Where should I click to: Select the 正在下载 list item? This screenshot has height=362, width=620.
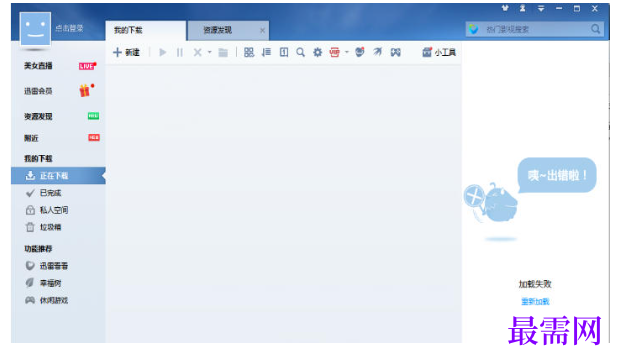click(58, 176)
